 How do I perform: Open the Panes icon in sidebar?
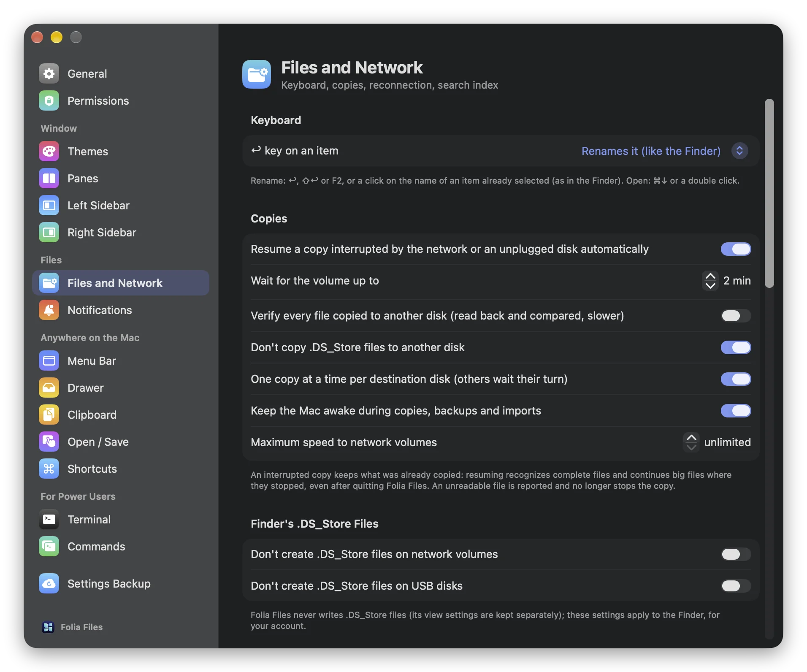[x=49, y=179]
